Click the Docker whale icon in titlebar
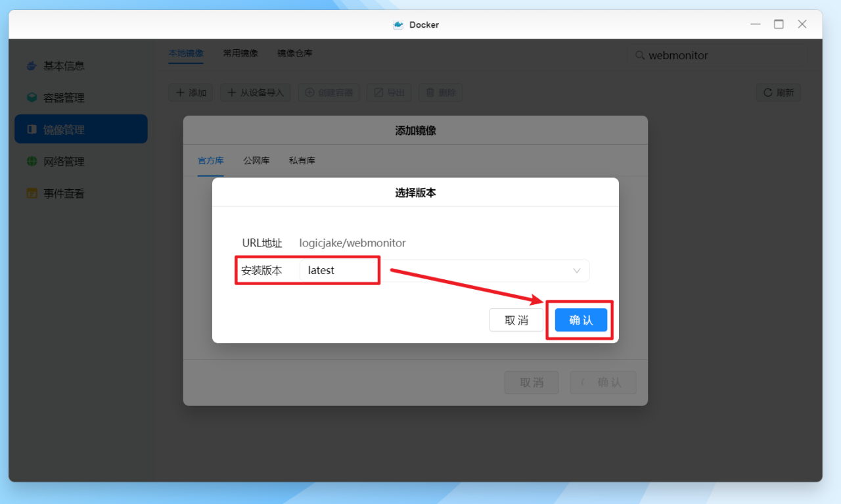 398,24
